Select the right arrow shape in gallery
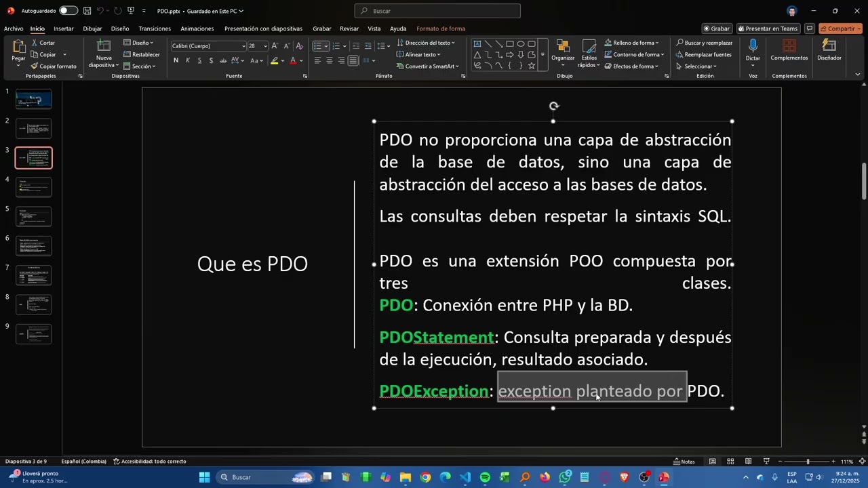Viewport: 868px width, 488px height. pos(510,55)
